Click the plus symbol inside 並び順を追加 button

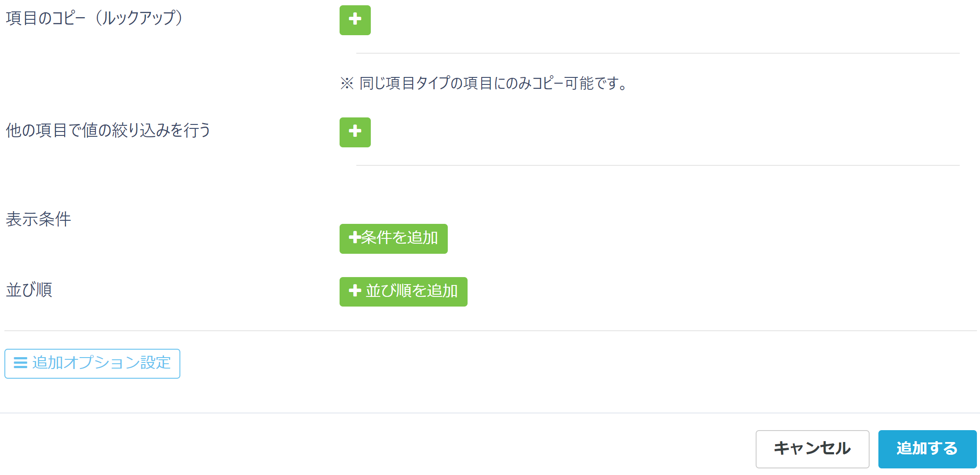(x=355, y=291)
